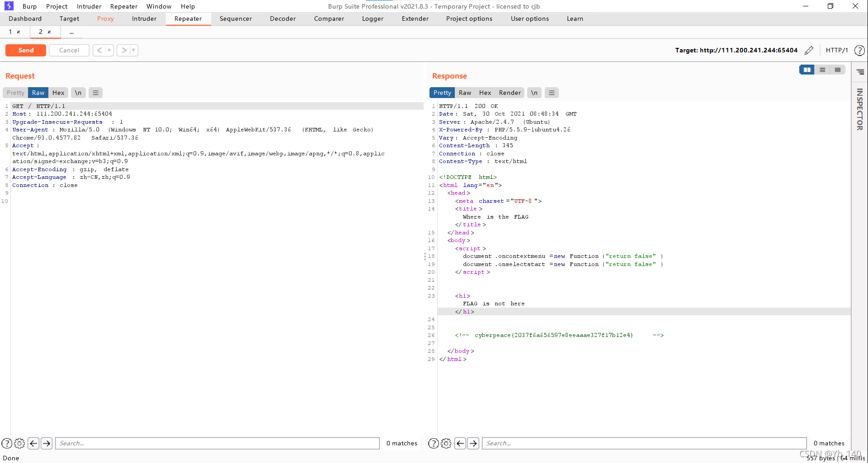868x463 pixels.
Task: Switch response view to Raw
Action: coord(465,93)
